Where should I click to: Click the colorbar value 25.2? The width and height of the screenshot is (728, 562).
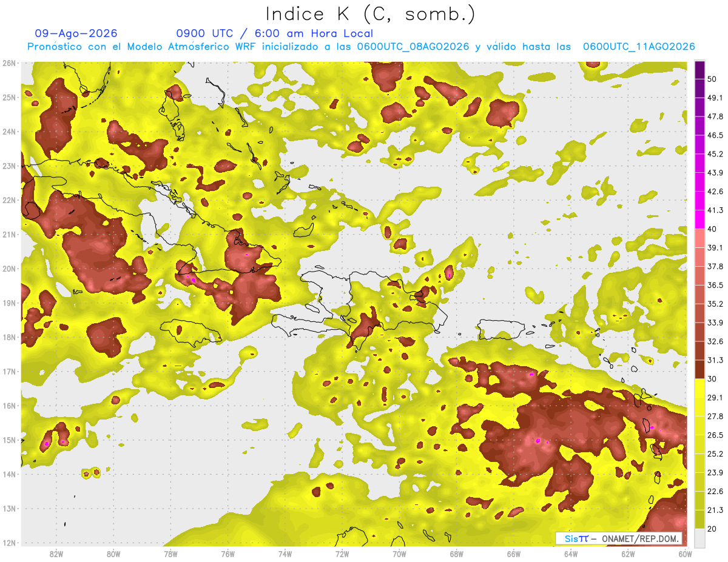coord(715,454)
